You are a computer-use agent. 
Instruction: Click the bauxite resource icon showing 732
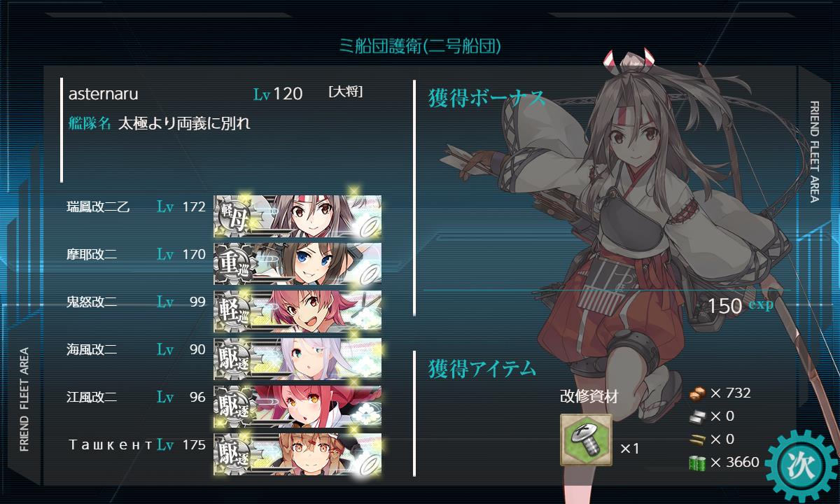click(697, 393)
